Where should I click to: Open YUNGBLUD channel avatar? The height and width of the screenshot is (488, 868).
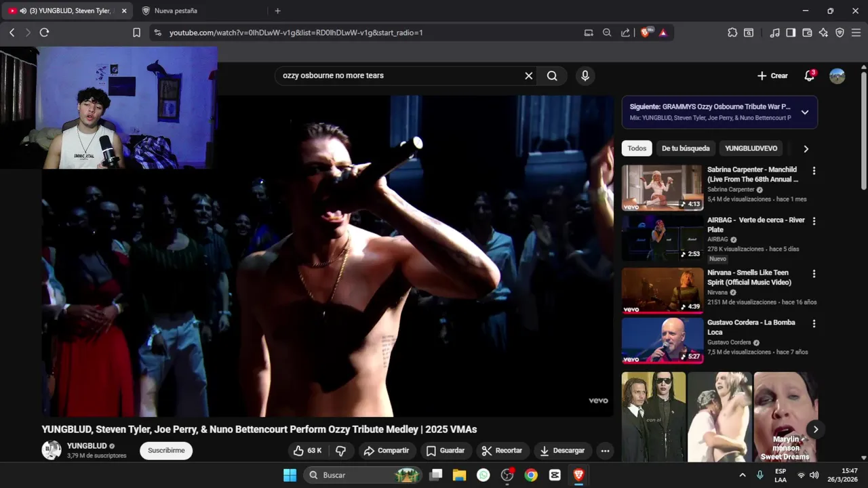point(52,451)
